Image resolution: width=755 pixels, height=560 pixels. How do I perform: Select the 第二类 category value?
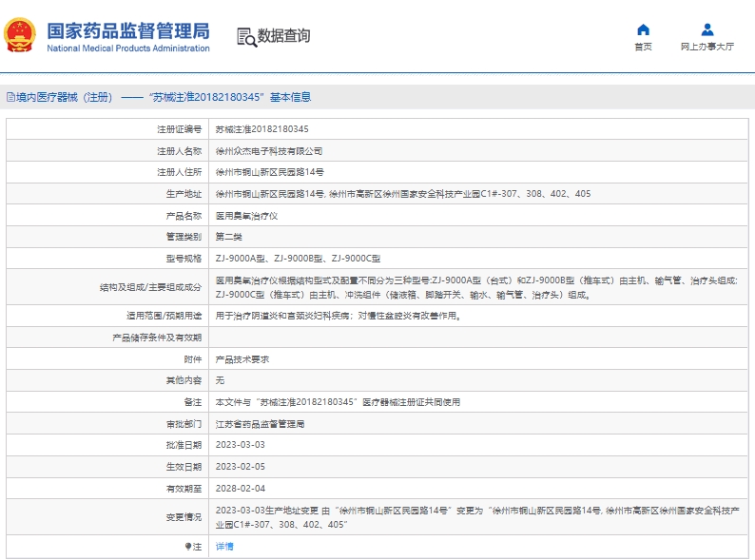tap(229, 237)
